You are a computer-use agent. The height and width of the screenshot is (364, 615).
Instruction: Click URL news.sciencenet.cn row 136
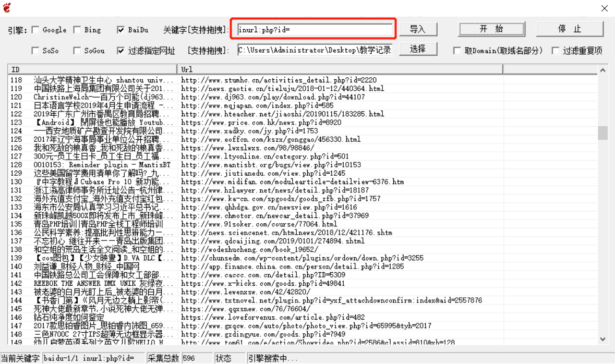(287, 233)
